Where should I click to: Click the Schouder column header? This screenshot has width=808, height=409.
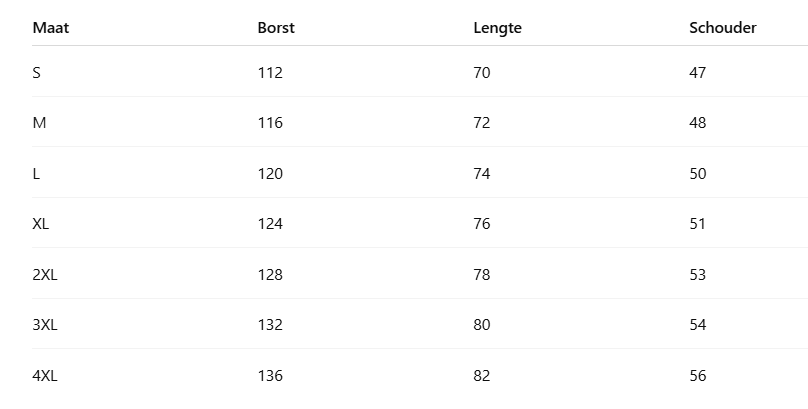pos(722,28)
